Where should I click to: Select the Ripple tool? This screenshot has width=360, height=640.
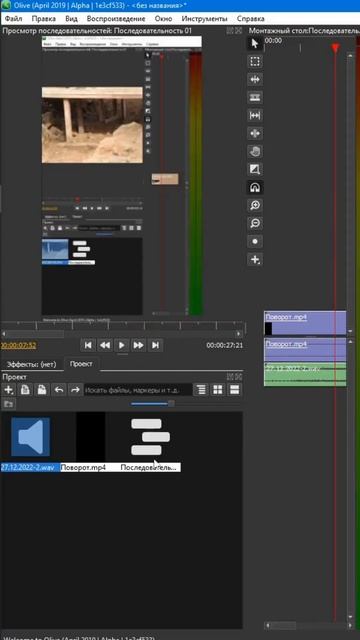[255, 80]
